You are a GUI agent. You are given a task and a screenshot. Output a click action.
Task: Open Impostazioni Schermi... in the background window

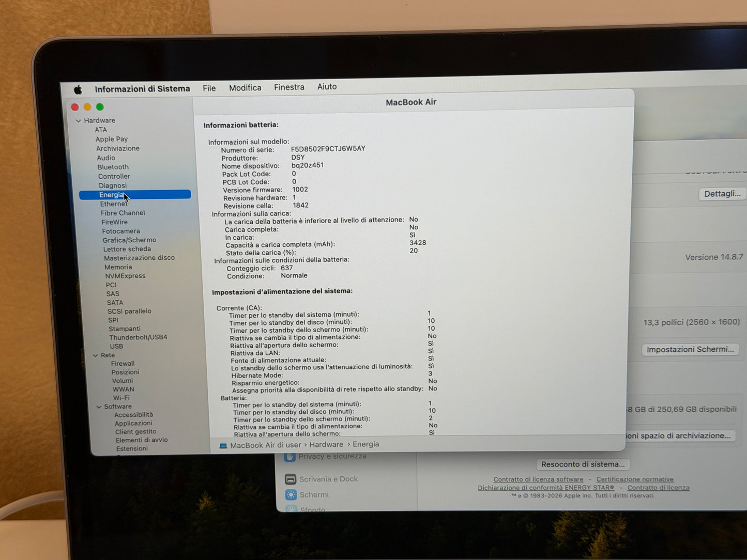pyautogui.click(x=691, y=350)
